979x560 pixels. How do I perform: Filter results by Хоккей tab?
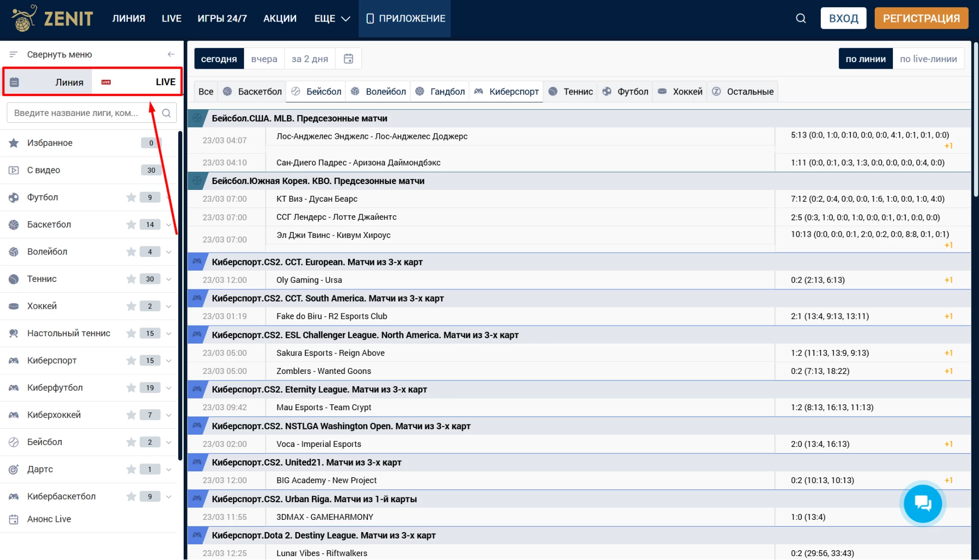pyautogui.click(x=680, y=92)
